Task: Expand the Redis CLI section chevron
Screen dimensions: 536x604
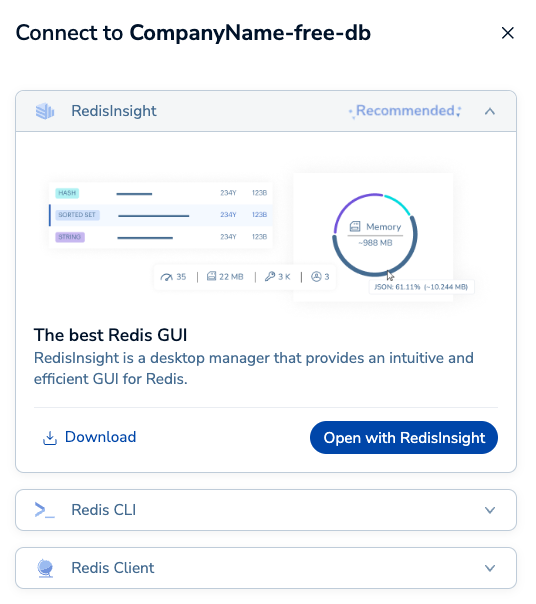Action: (x=490, y=510)
